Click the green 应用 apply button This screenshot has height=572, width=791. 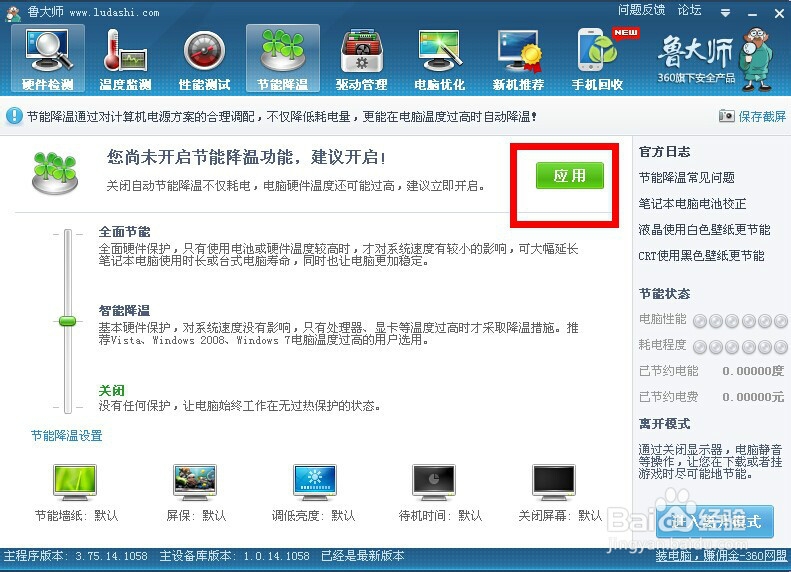click(x=570, y=176)
